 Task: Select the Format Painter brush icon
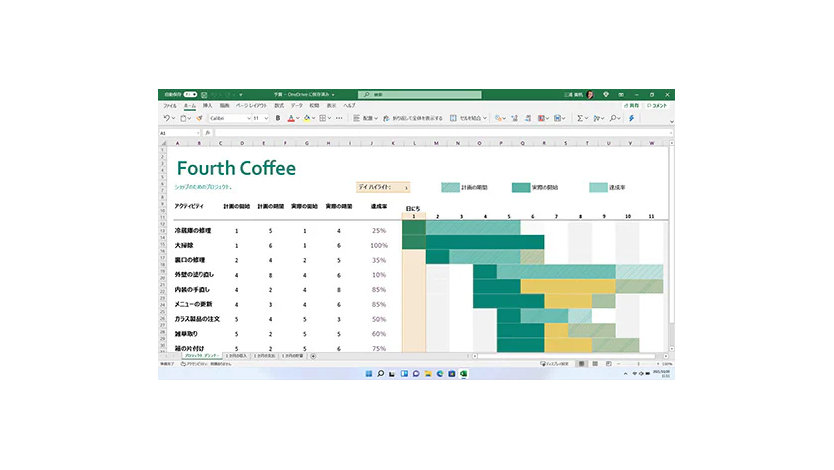coord(199,118)
